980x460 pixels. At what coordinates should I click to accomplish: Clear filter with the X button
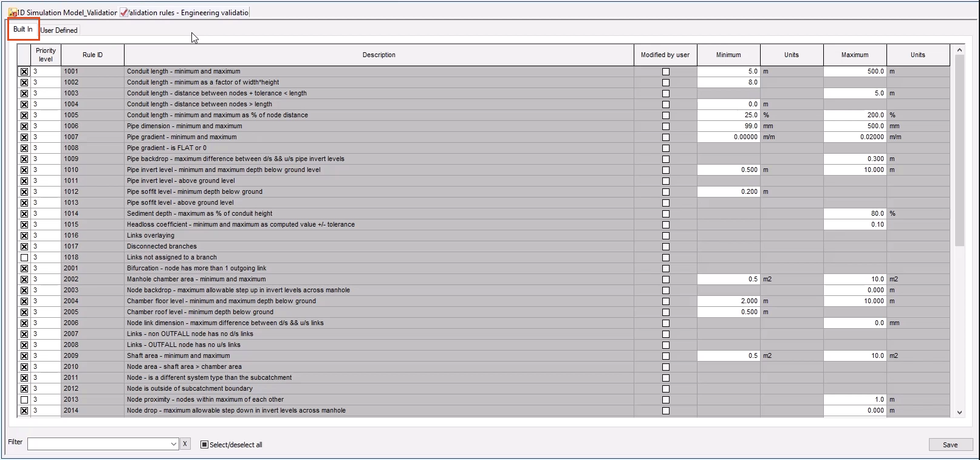coord(185,444)
